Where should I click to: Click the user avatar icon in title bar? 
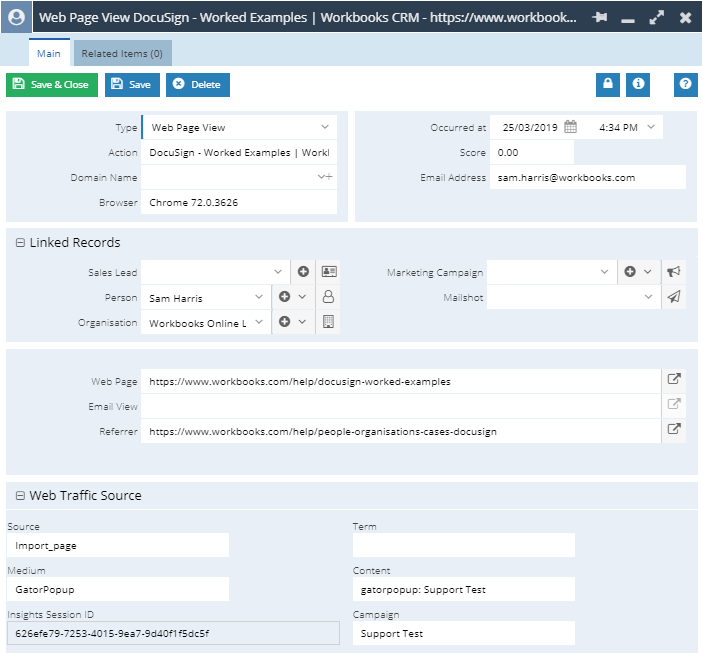coord(17,17)
